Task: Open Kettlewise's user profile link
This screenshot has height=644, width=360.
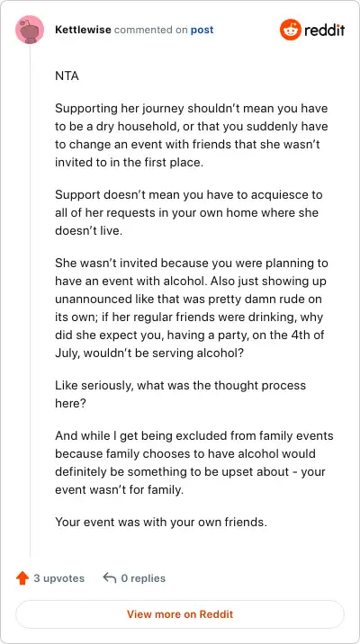Action: (x=83, y=30)
